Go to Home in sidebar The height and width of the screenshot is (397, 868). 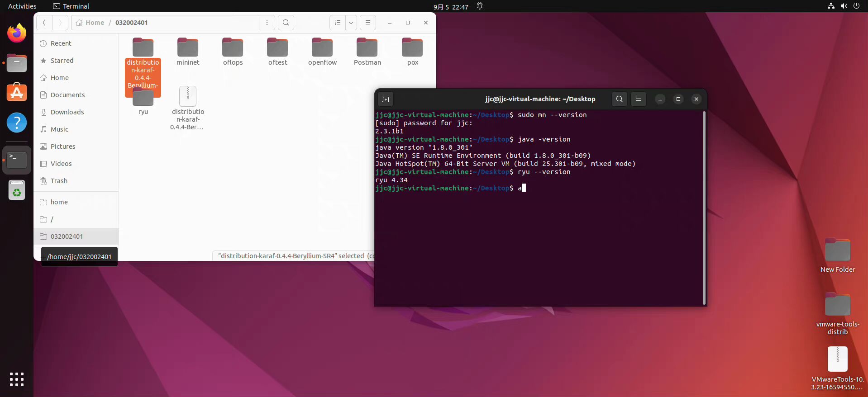coord(76,78)
